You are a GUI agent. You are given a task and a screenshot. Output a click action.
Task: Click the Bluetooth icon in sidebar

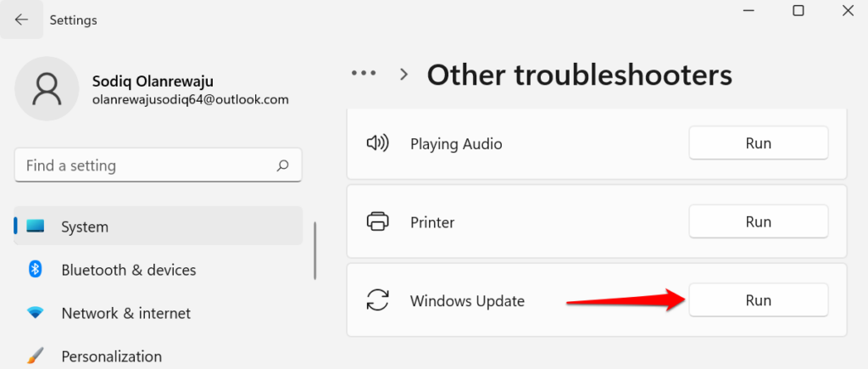(x=36, y=270)
